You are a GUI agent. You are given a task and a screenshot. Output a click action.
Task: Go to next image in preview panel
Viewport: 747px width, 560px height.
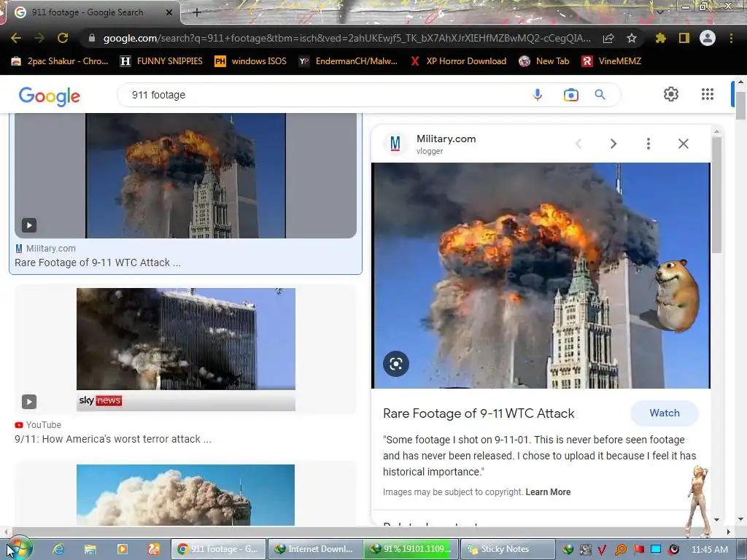pos(613,144)
